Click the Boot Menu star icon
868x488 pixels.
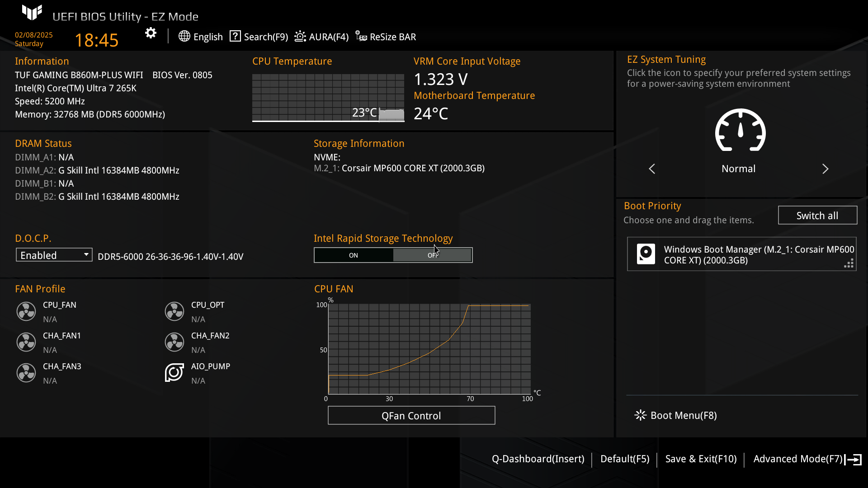tap(641, 415)
